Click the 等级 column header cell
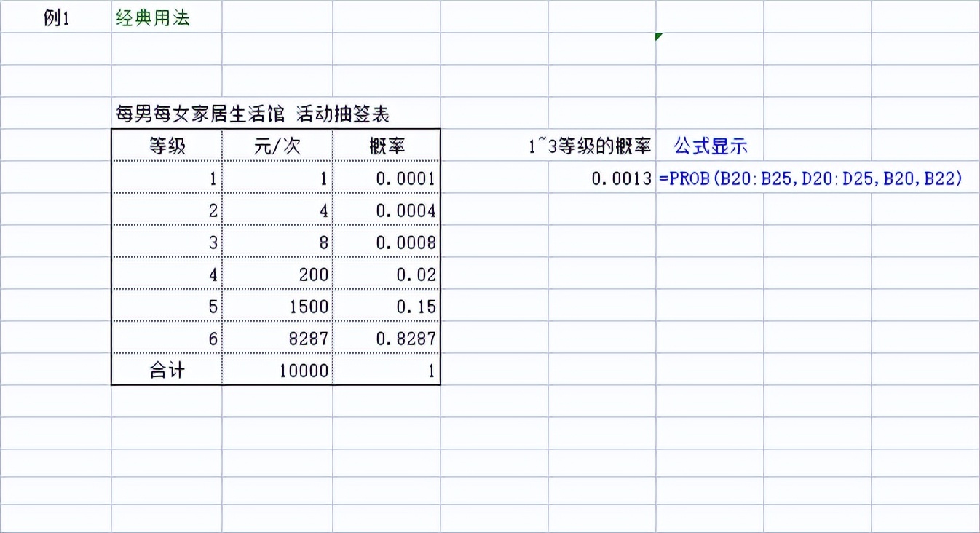This screenshot has width=980, height=533. 166,145
